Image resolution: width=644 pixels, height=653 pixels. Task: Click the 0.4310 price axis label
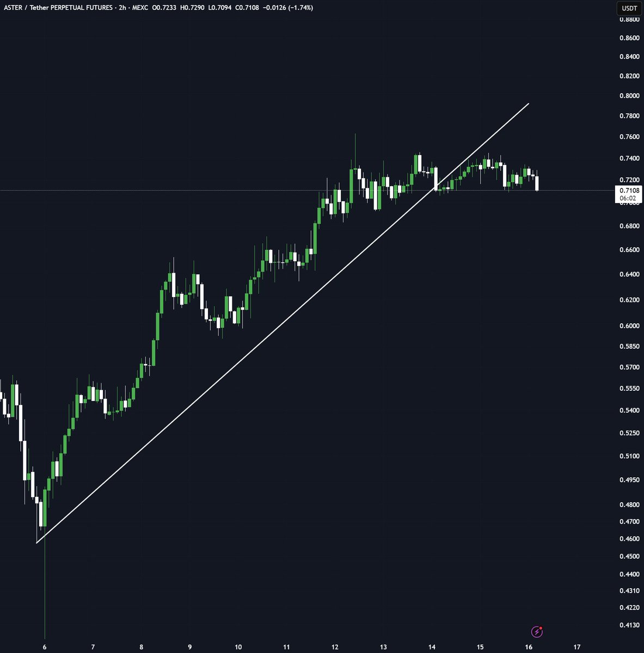pyautogui.click(x=629, y=591)
